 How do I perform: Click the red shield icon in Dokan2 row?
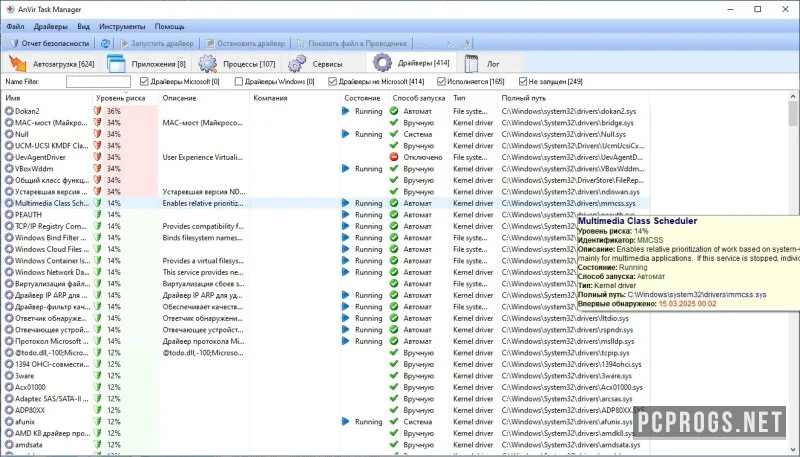tap(98, 111)
